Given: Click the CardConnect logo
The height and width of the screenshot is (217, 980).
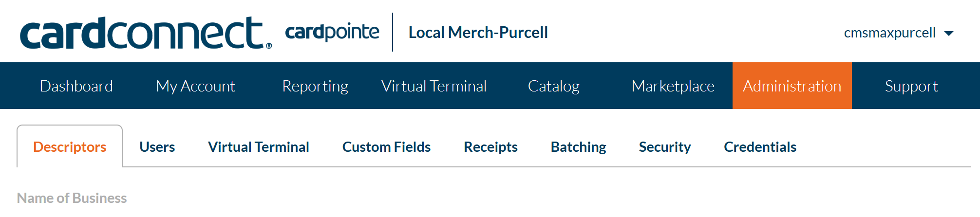Looking at the screenshot, I should click(x=145, y=33).
